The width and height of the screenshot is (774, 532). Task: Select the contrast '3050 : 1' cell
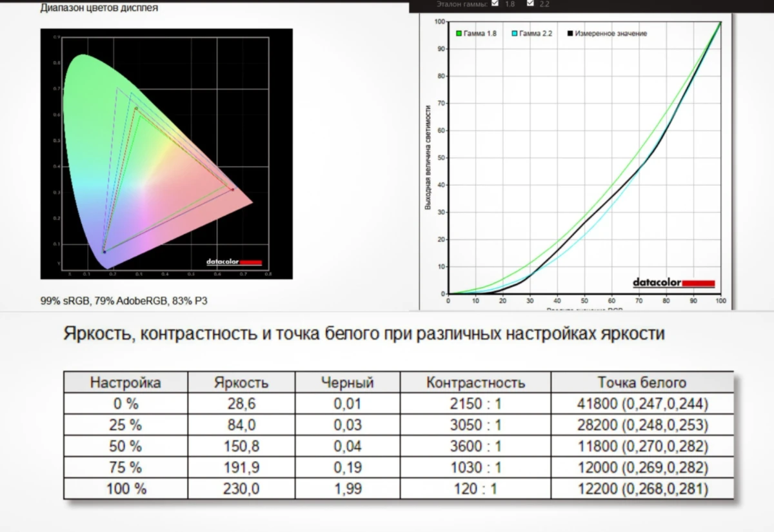pos(475,425)
